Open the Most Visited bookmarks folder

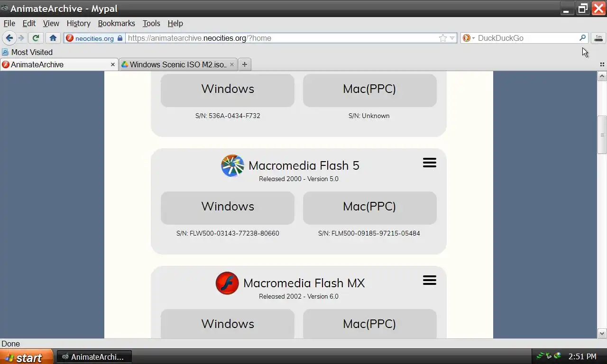[x=27, y=52]
